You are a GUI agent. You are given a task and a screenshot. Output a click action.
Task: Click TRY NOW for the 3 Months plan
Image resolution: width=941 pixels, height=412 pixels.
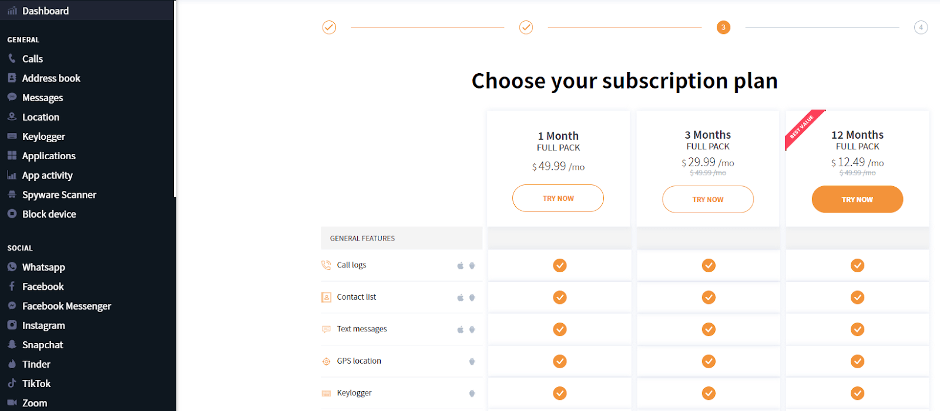(x=708, y=199)
